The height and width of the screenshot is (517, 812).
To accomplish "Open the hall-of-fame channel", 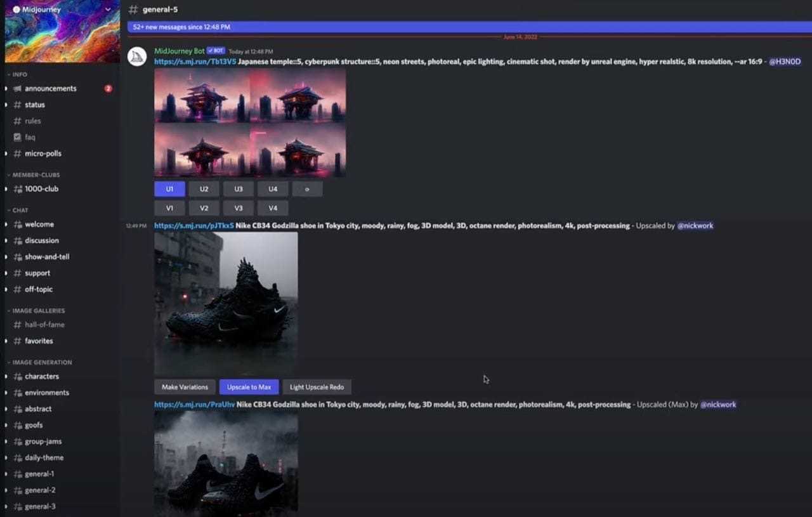I will tap(44, 324).
